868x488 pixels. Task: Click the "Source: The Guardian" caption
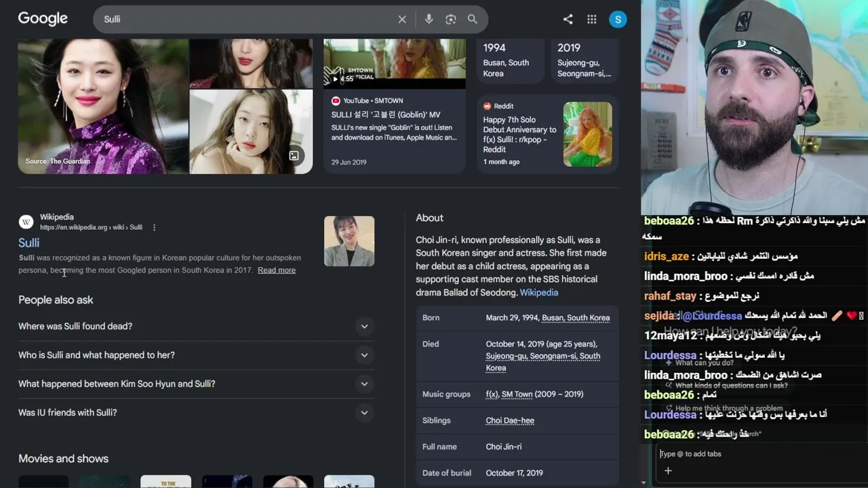point(58,161)
